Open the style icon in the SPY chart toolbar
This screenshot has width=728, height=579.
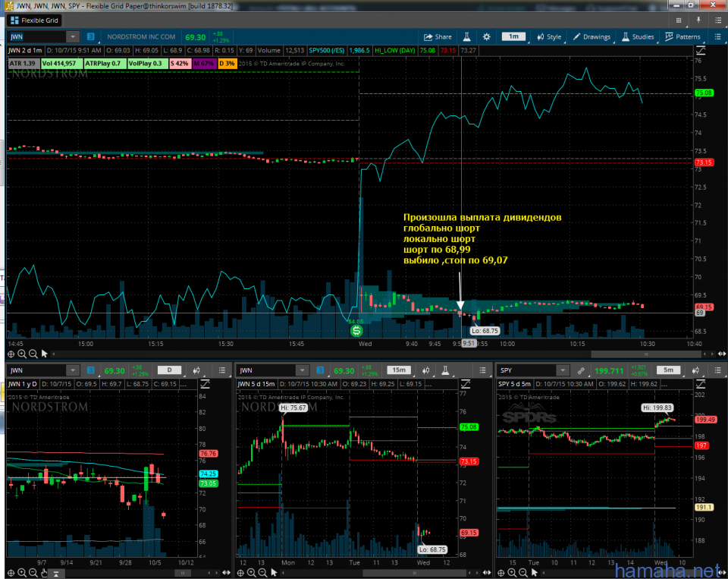click(695, 370)
